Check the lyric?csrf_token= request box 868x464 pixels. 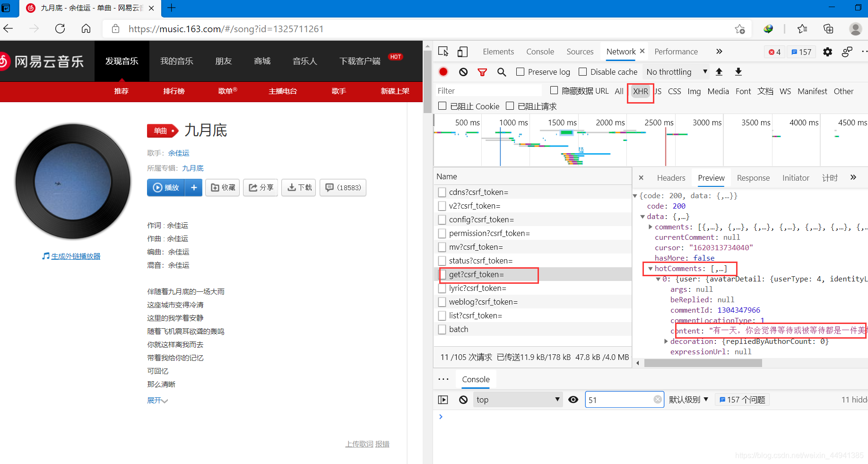tap(442, 288)
